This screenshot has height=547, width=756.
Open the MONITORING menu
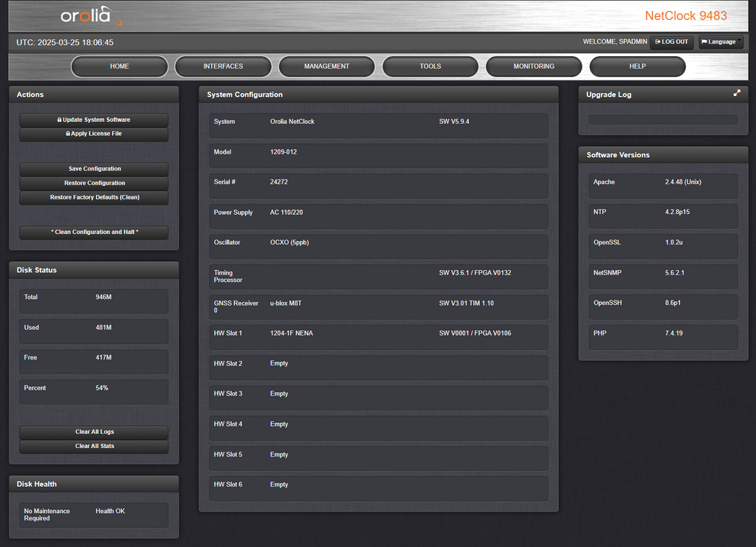(x=534, y=66)
